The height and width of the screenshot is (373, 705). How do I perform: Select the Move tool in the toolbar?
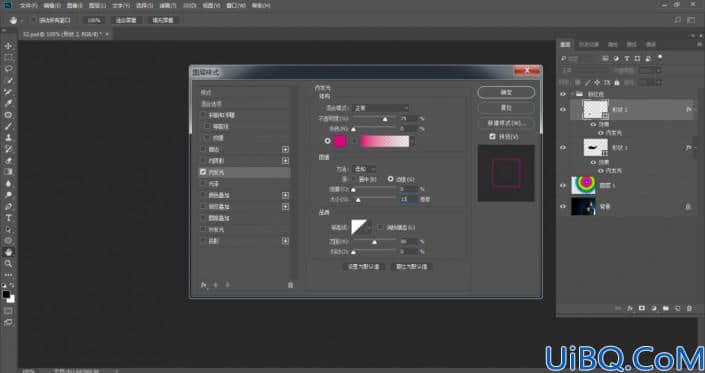coord(8,46)
